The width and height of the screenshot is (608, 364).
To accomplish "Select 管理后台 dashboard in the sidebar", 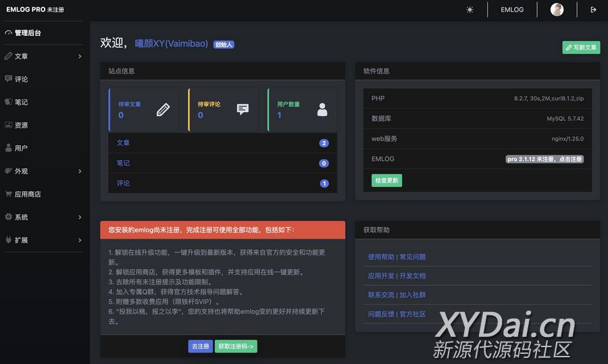I will [28, 32].
